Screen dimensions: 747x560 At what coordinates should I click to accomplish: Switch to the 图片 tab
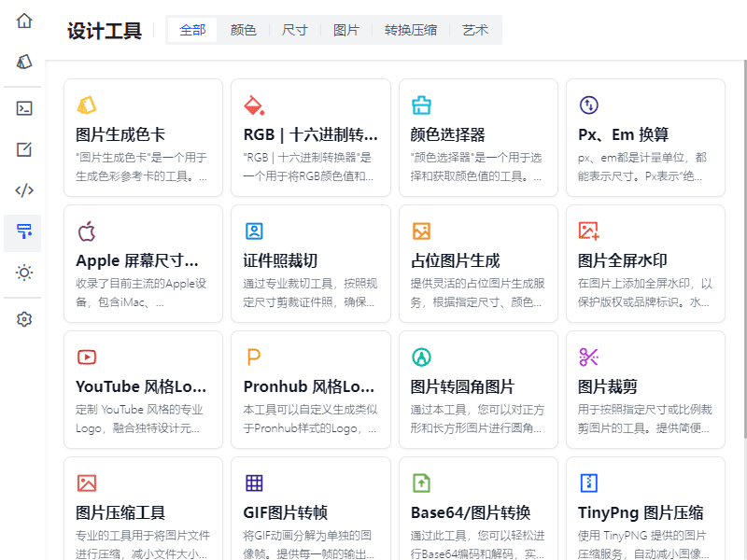(345, 29)
